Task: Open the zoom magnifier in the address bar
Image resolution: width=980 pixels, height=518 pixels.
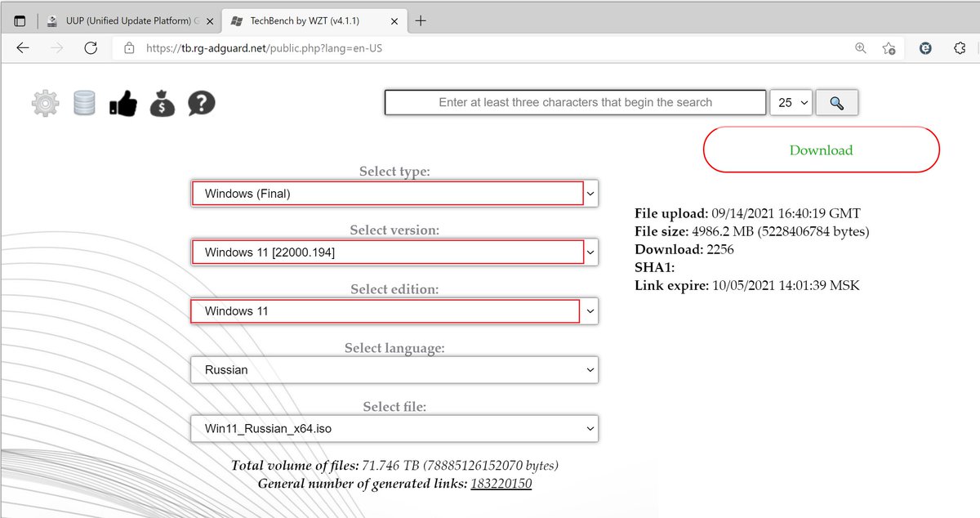Action: (x=860, y=48)
